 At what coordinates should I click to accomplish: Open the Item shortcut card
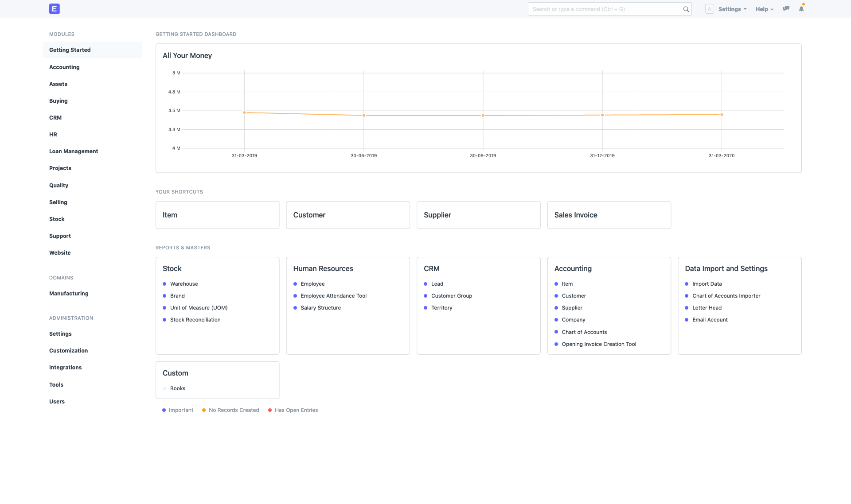[217, 215]
